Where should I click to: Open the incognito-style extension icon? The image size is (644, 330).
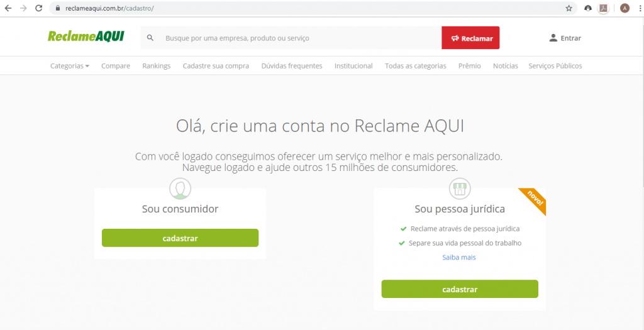pos(588,8)
